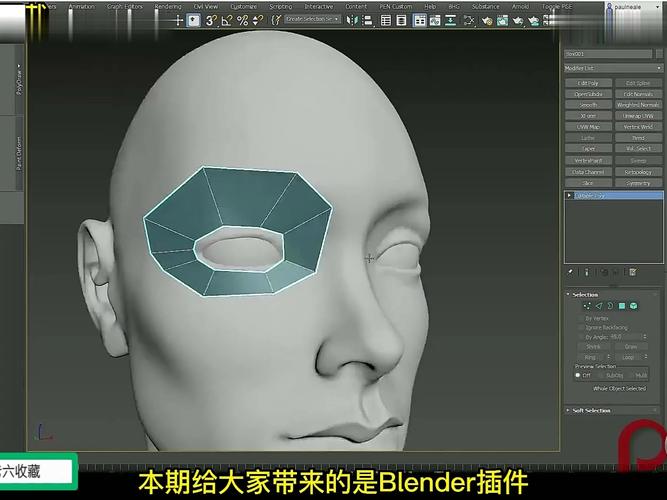This screenshot has height=500, width=667.
Task: Open the Curve Editor icon
Action: coord(435,20)
